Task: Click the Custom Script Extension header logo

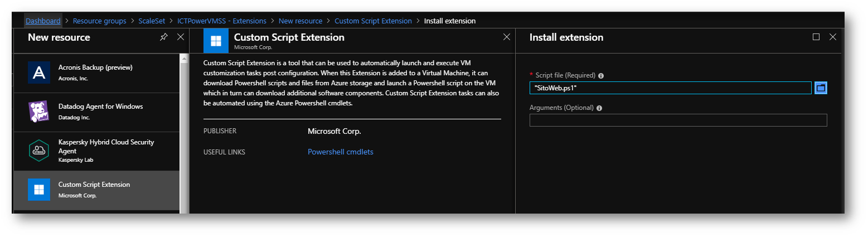Action: [215, 41]
